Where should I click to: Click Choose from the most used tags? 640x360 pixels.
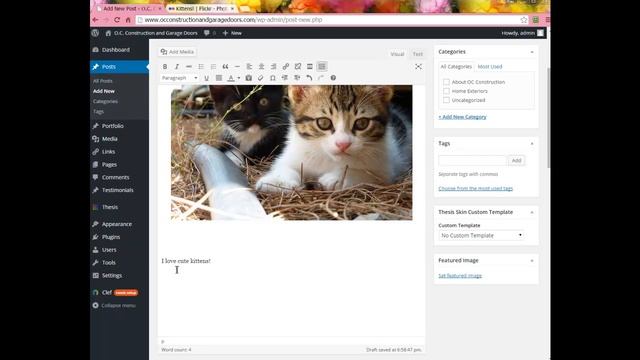point(476,189)
